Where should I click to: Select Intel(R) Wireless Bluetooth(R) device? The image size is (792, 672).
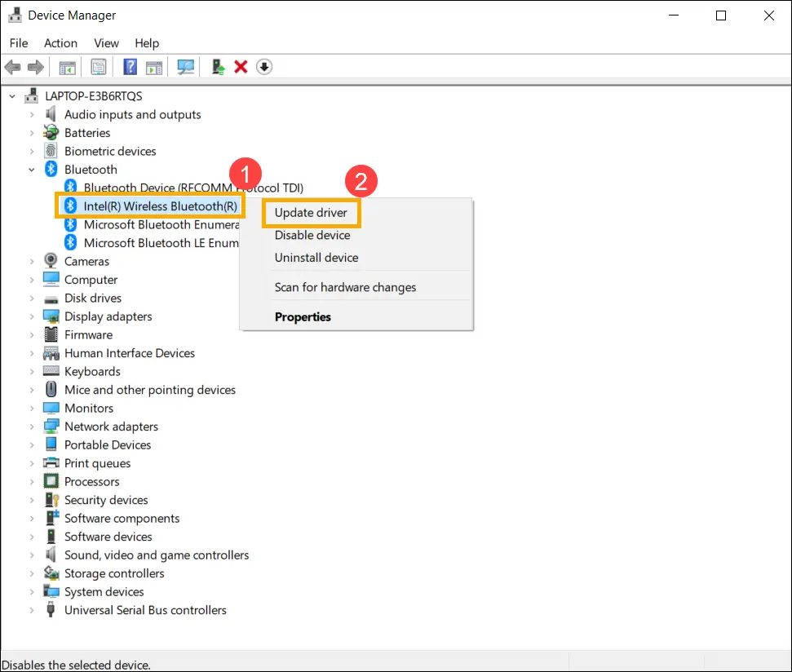160,206
